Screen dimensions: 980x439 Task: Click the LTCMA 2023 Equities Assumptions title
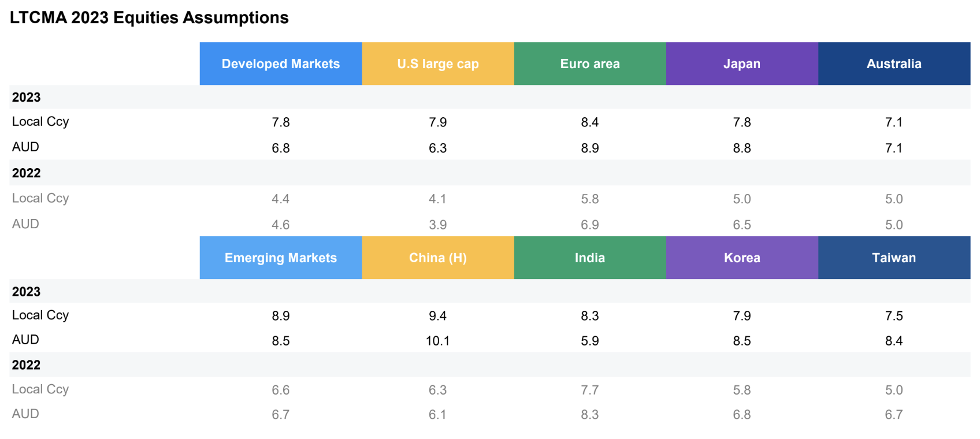tap(149, 18)
